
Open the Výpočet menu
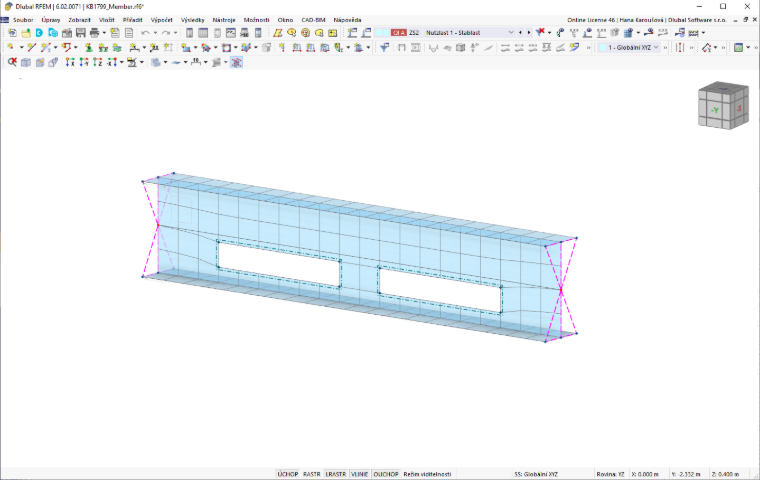tap(161, 20)
